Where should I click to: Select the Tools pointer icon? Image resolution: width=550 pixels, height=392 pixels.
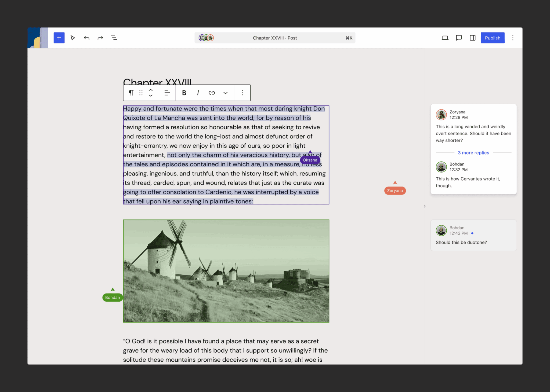coord(73,38)
